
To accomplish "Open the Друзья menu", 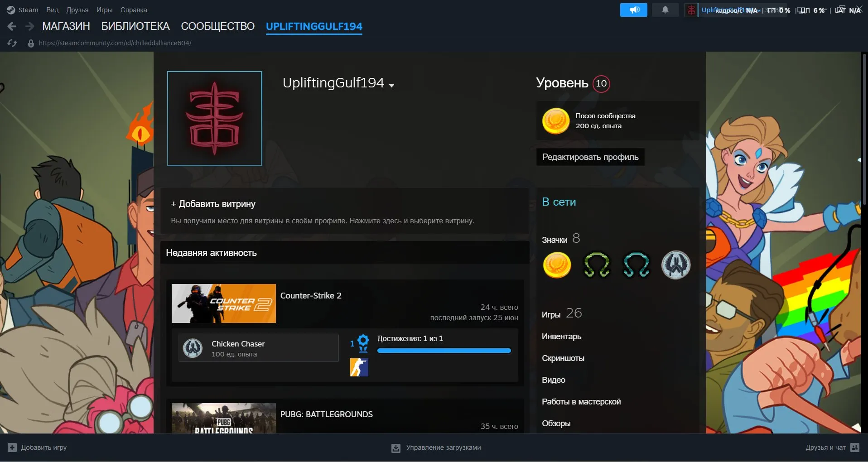I will (77, 10).
